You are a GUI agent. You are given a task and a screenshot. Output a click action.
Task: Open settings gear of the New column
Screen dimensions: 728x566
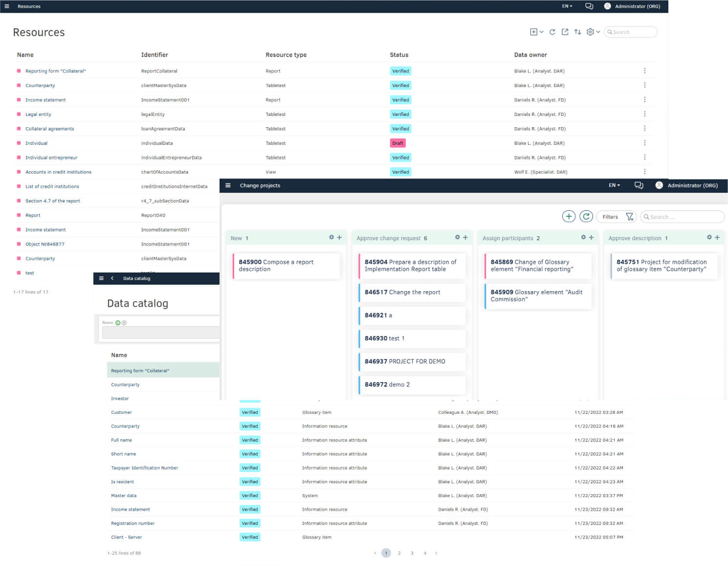pyautogui.click(x=331, y=237)
